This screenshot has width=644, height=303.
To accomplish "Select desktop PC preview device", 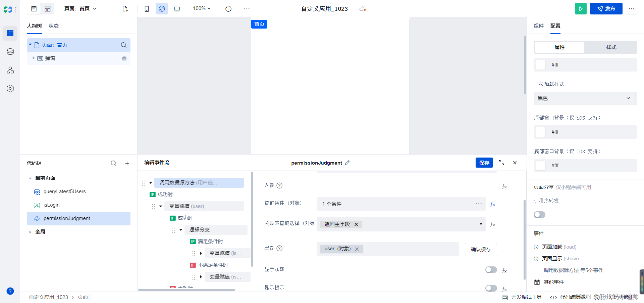I will tap(177, 9).
